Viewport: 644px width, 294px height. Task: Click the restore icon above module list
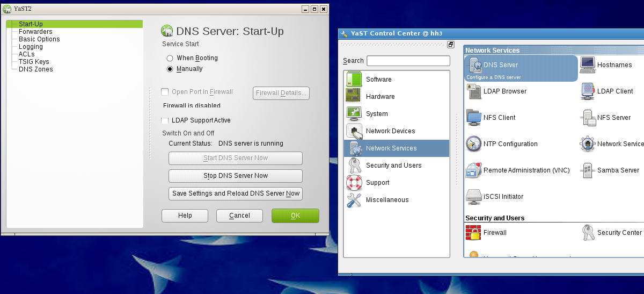coord(451,45)
